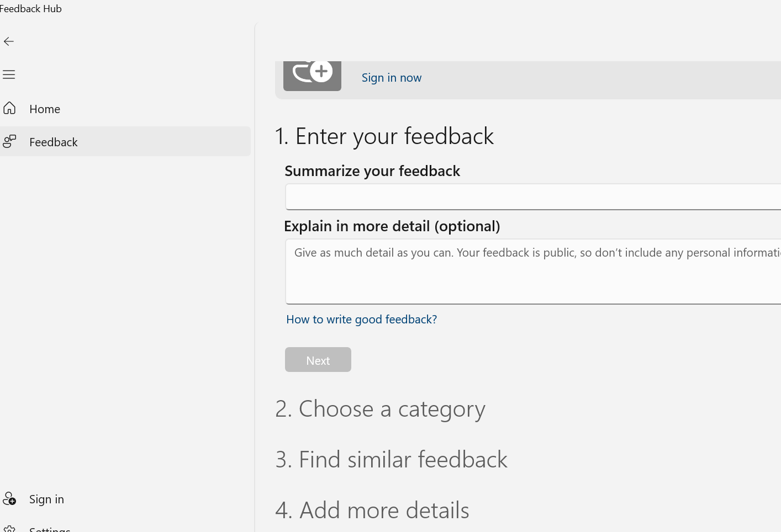
Task: Click the Home house icon
Action: (9, 108)
